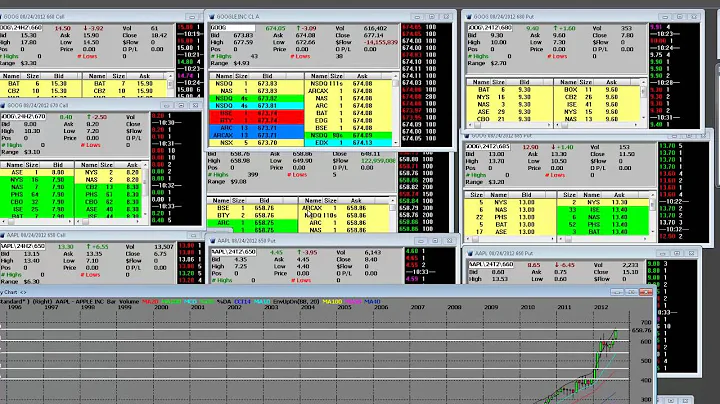
Task: Click the MA40 indicator in the chart legend
Action: (372, 302)
